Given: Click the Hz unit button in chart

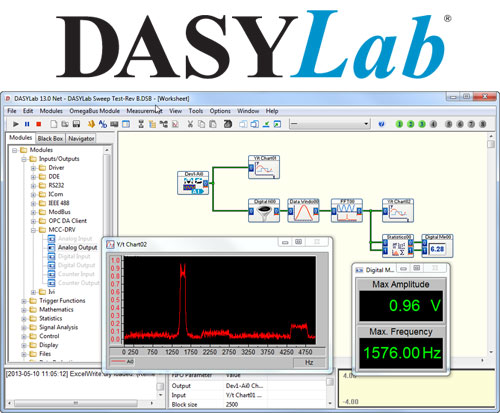Looking at the screenshot, I should tap(309, 362).
